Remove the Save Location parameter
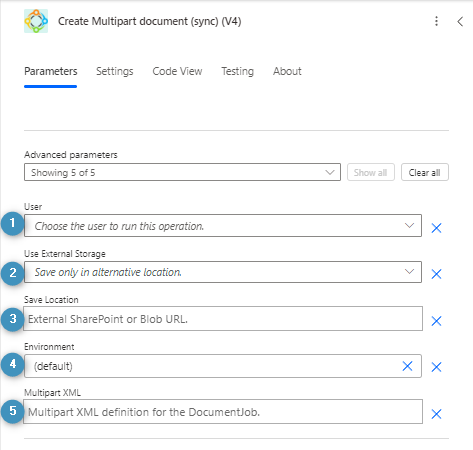 pos(436,321)
